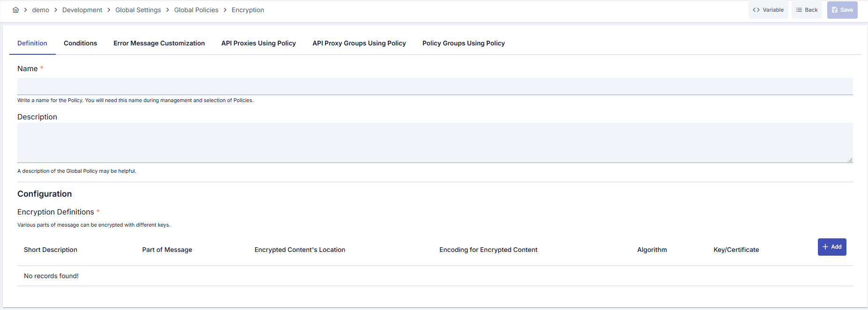The image size is (868, 310).
Task: Open the Variable button
Action: tap(768, 10)
